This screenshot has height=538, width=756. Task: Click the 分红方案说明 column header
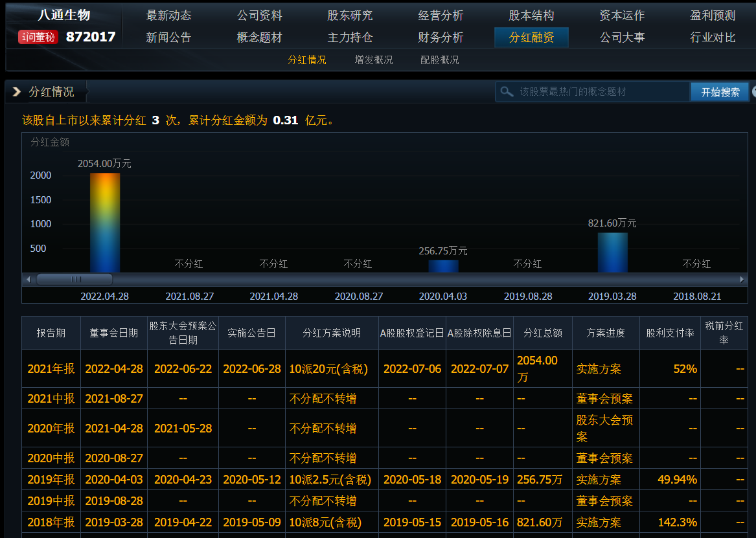[x=332, y=333]
